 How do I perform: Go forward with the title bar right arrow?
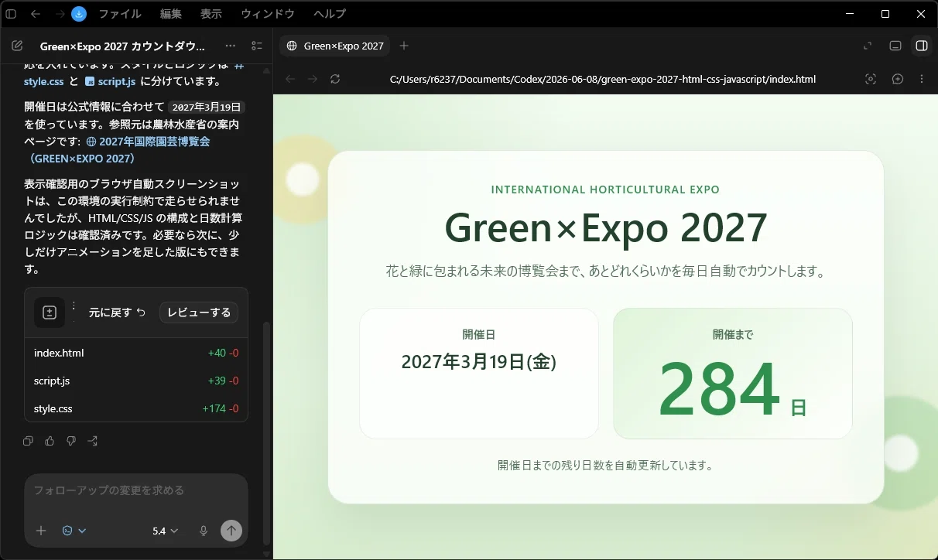[59, 14]
